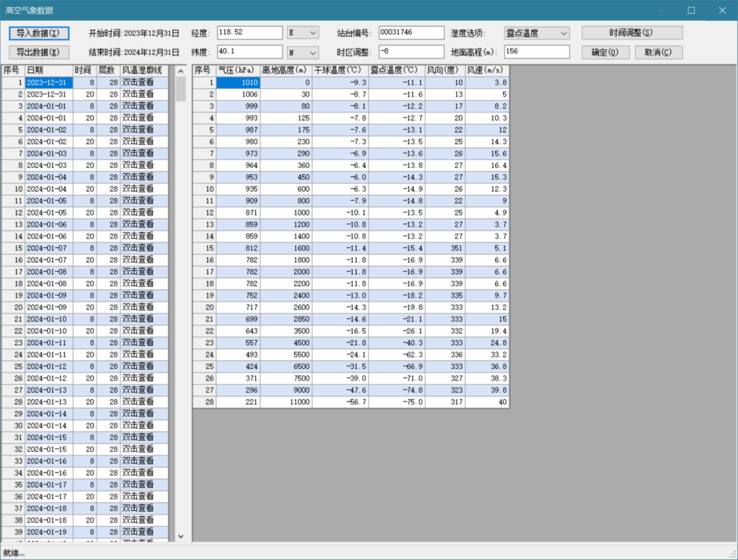Select the 地面高程 ground elevation field

pyautogui.click(x=536, y=52)
